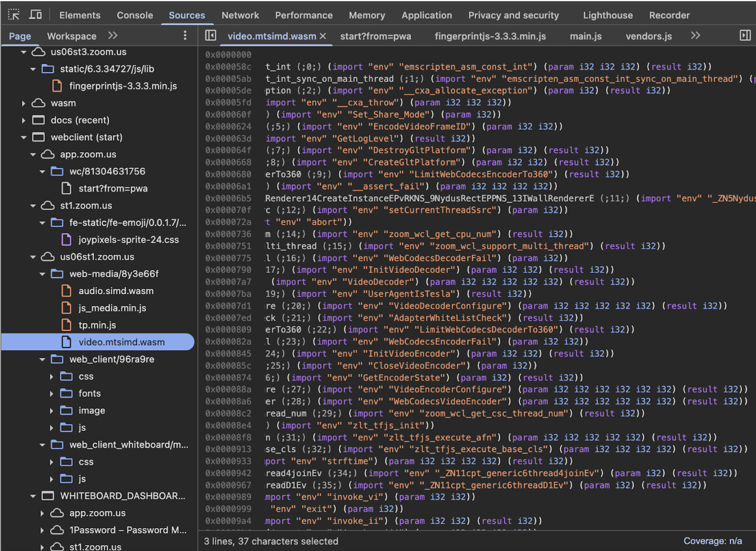The width and height of the screenshot is (756, 551).
Task: Open fingerprintjs-3.3.3.min.js in the file tree
Action: tap(123, 86)
